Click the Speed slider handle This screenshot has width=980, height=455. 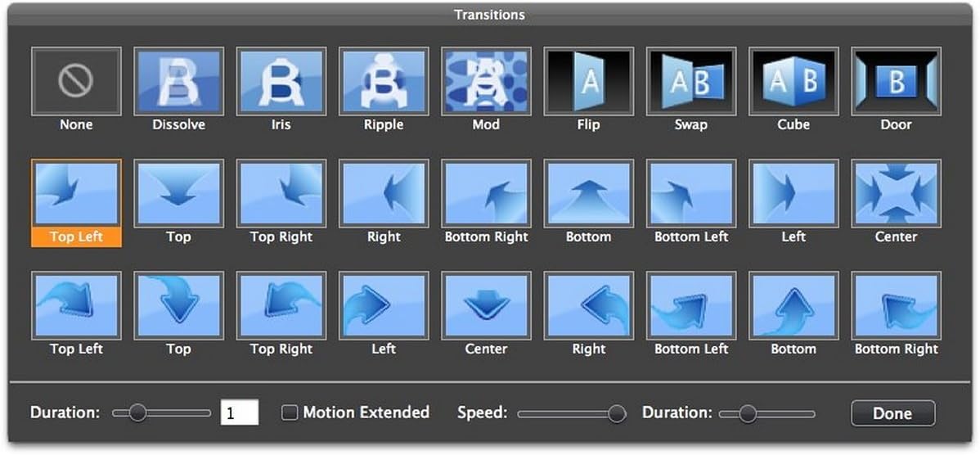point(617,414)
